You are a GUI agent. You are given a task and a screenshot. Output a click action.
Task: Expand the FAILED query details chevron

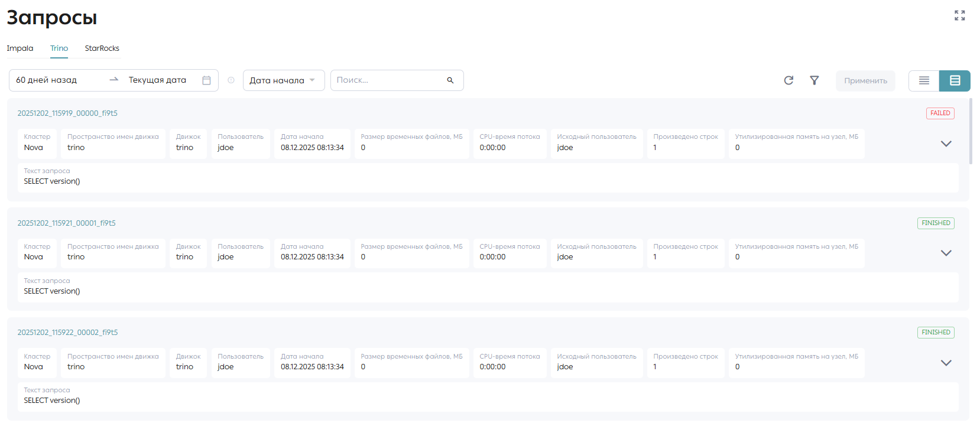click(x=946, y=144)
